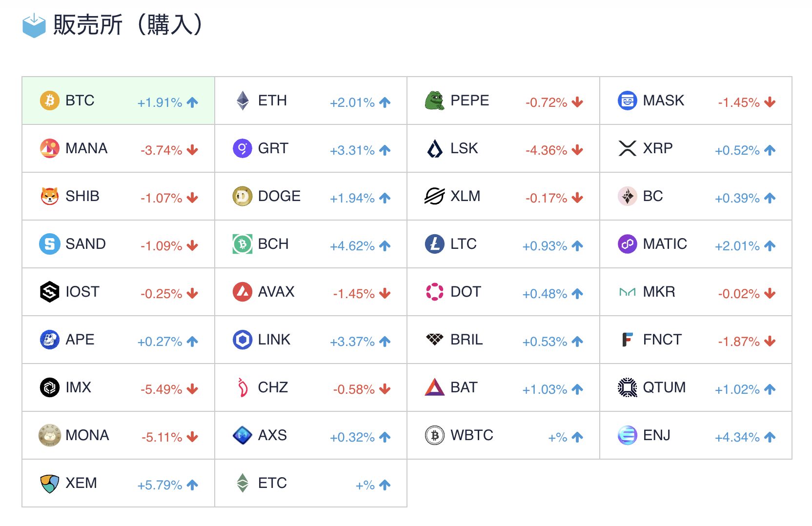
Task: Click the Shiba Inu SHIB icon
Action: [x=49, y=196]
